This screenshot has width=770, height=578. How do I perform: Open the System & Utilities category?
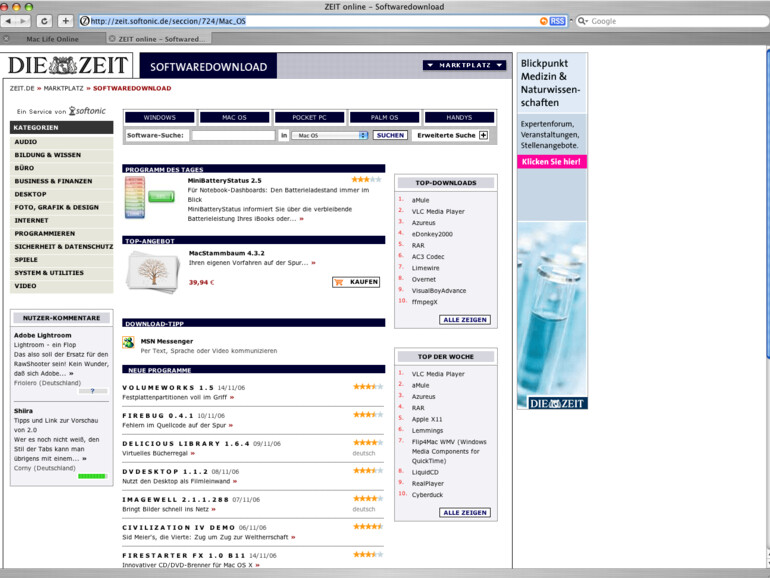point(61,273)
